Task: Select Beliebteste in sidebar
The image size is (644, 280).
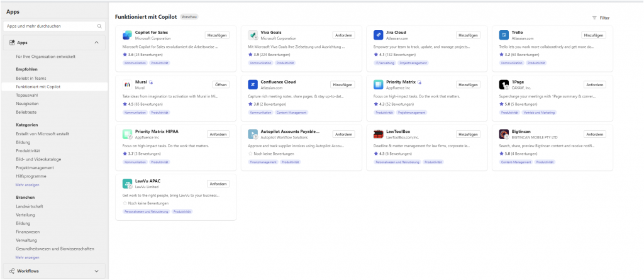Action: (26, 112)
